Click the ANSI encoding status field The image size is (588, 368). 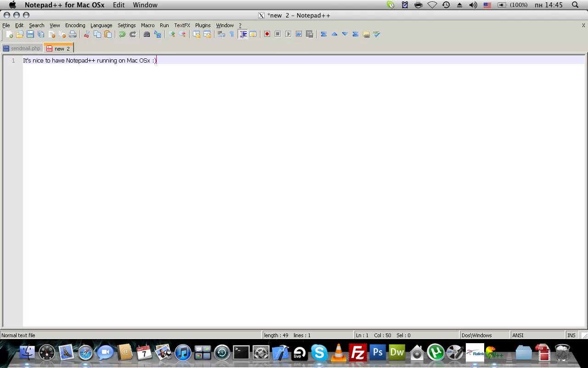[x=537, y=335]
